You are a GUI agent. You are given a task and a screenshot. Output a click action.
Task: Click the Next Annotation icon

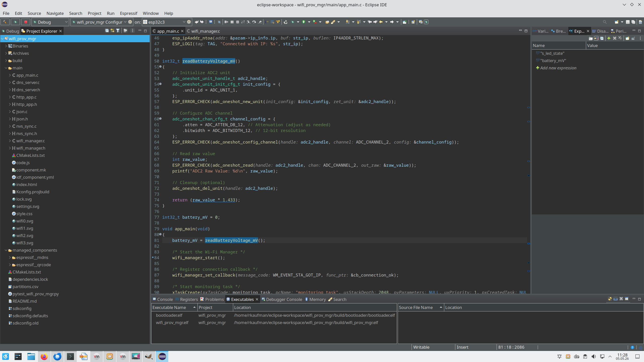[348, 22]
